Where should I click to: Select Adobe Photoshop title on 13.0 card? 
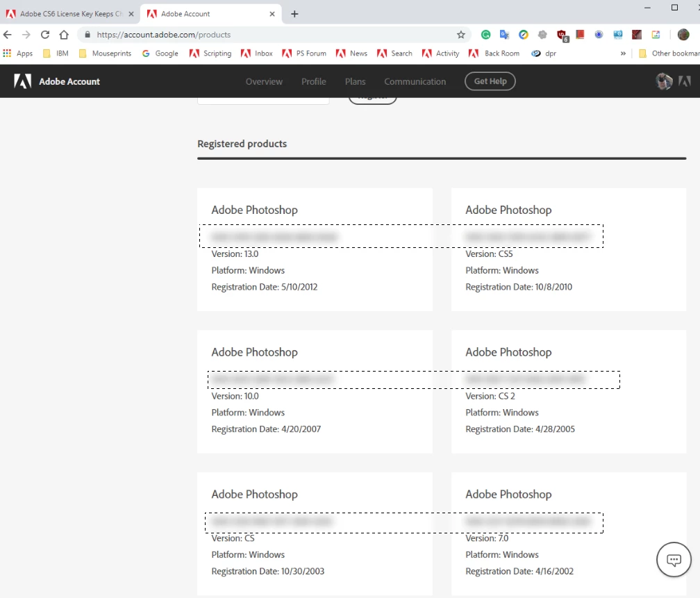254,210
